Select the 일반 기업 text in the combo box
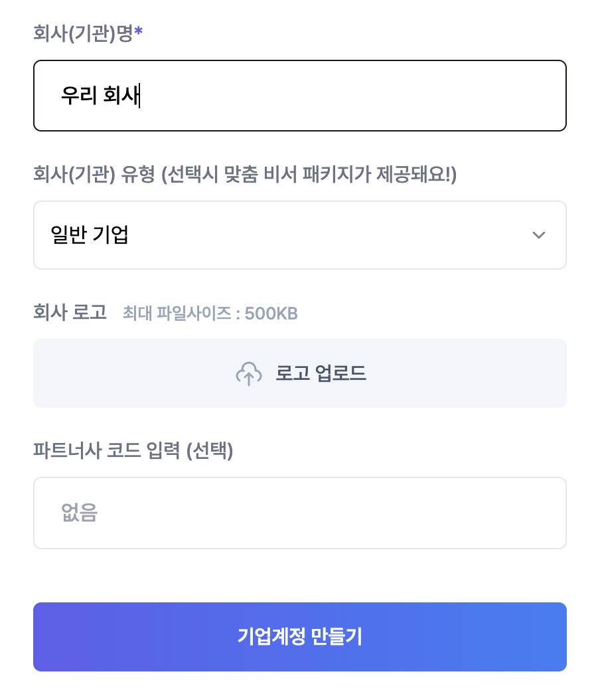 pos(90,235)
